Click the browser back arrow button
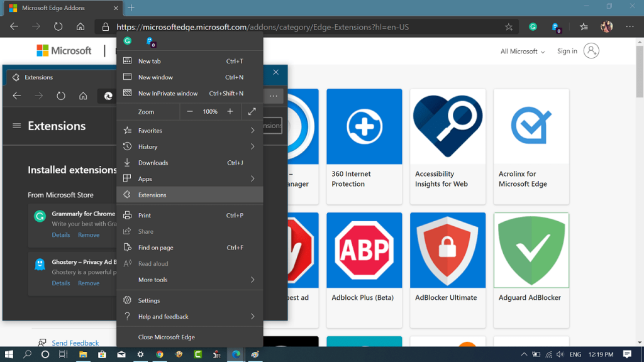 [x=14, y=26]
